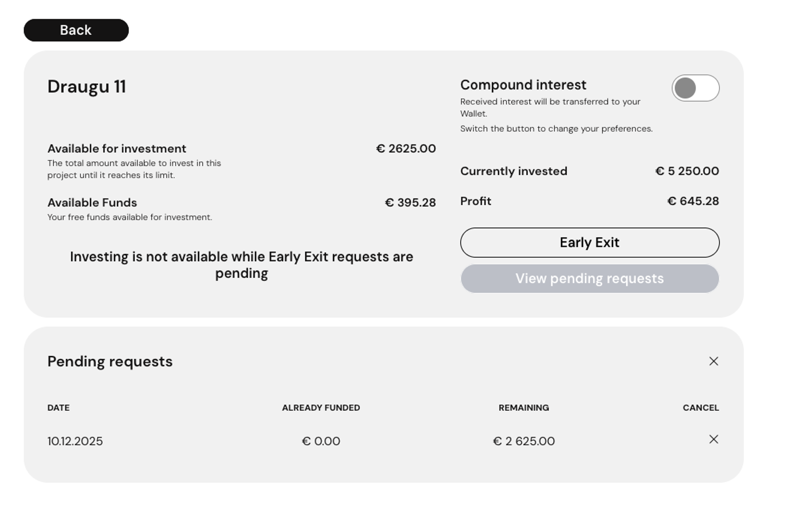Image resolution: width=812 pixels, height=520 pixels.
Task: Cancel the 10.12.2025 pending request
Action: [x=713, y=440]
